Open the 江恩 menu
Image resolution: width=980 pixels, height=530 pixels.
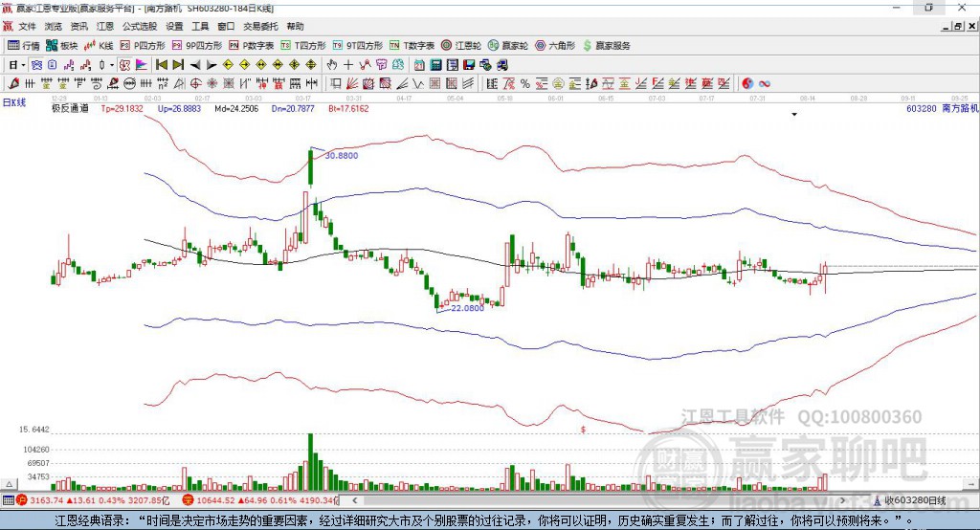point(105,26)
